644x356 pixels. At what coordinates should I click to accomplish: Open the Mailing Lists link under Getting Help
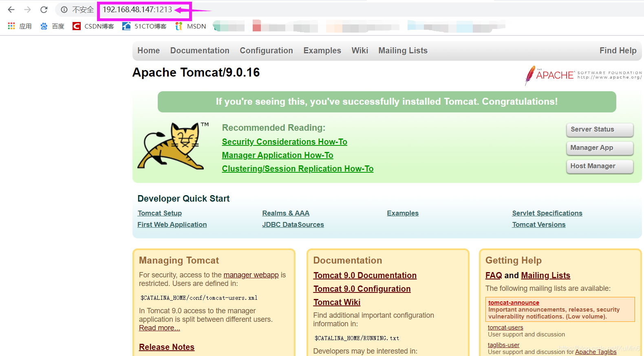pos(545,275)
